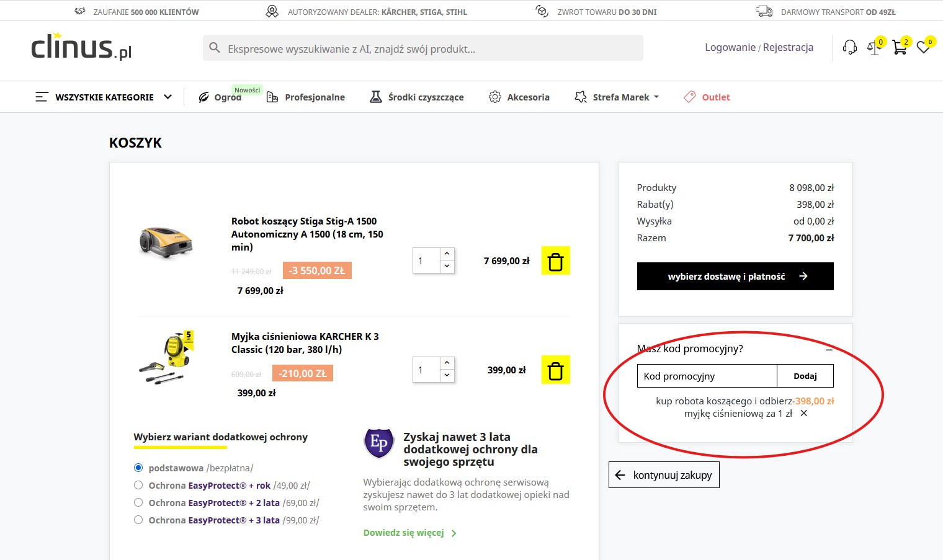Open the headset support icon

[x=850, y=47]
